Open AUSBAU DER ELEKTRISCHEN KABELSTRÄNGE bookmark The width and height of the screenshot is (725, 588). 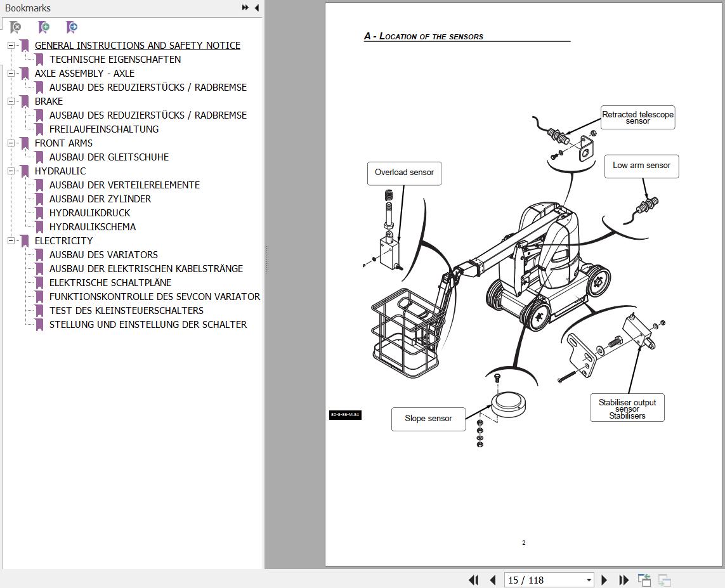click(146, 268)
